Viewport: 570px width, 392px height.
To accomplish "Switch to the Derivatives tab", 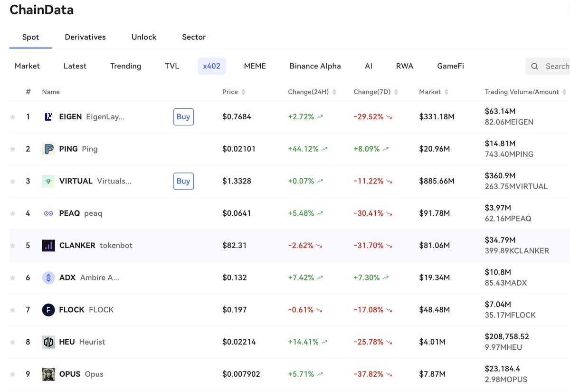I will (x=85, y=37).
